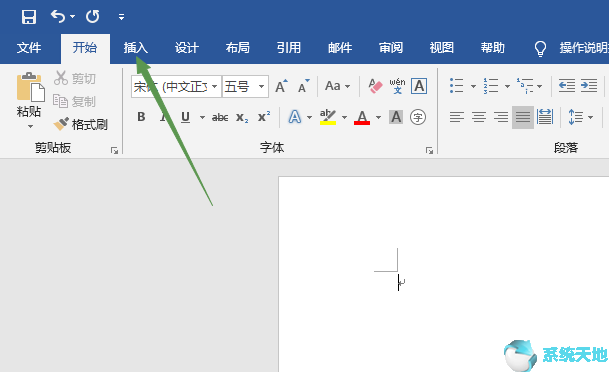This screenshot has width=609, height=372.
Task: Open the 视图 tab
Action: 442,48
